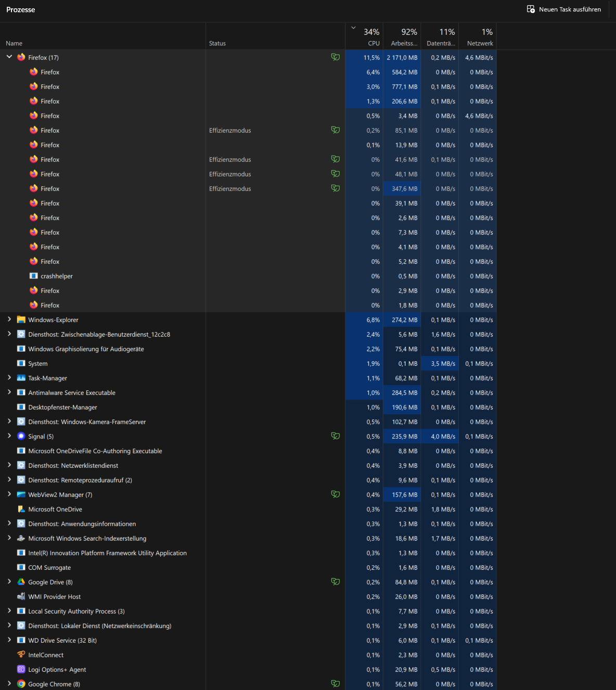This screenshot has width=616, height=690.
Task: Click the Antimalware Service Executable icon
Action: (21, 392)
